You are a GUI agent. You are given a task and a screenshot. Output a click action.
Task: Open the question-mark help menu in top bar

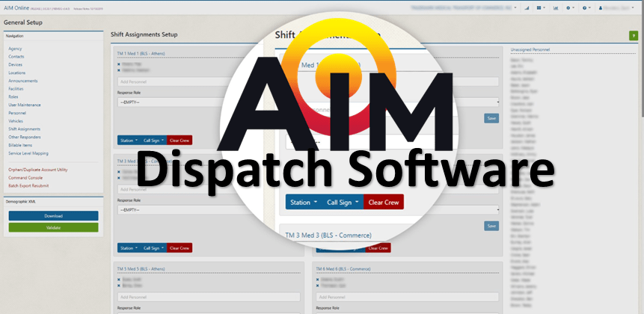pos(586,7)
